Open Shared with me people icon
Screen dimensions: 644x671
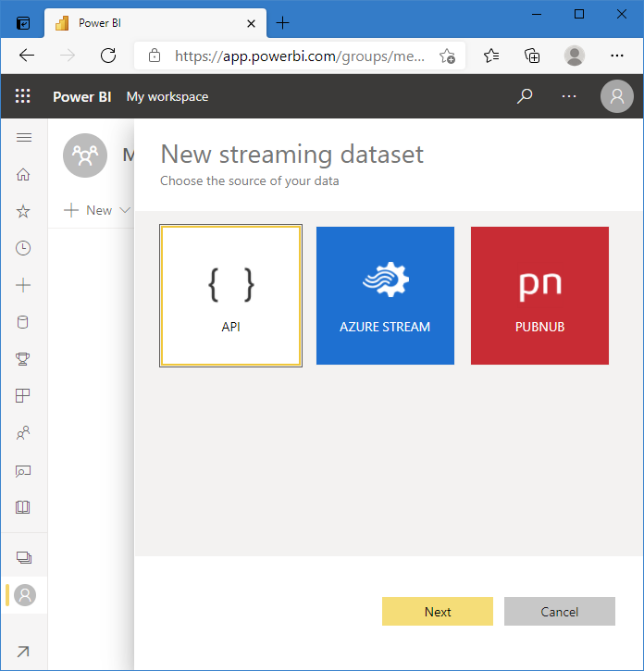[23, 433]
